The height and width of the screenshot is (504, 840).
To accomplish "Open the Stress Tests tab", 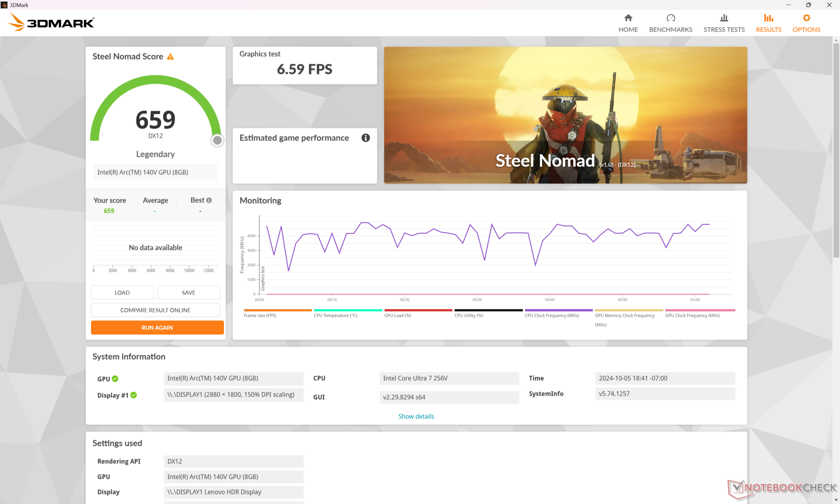I will click(724, 23).
